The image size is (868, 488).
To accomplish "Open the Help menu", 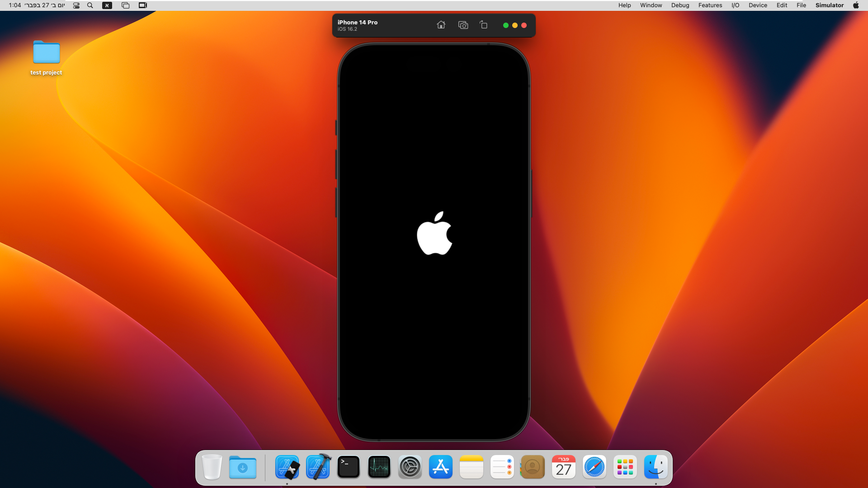I will 624,5.
